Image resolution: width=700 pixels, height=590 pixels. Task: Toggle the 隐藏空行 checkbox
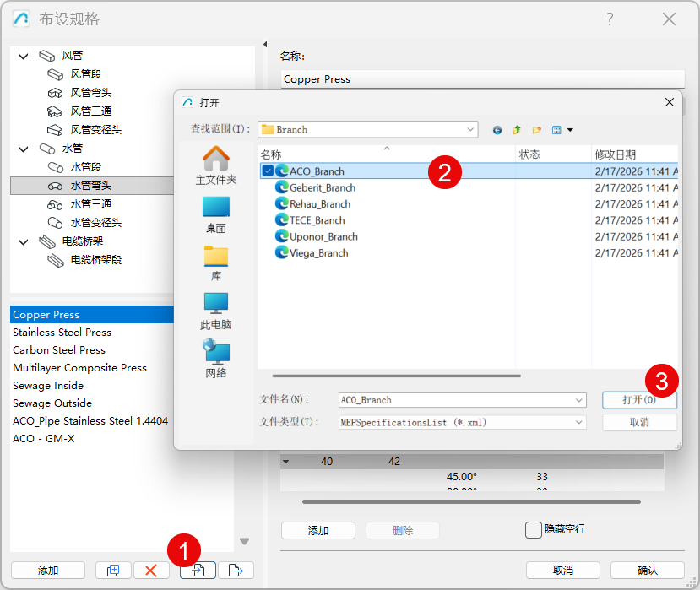(533, 530)
